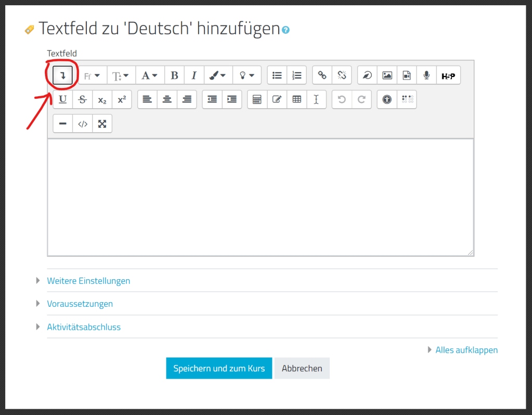Click the insert link icon
The image size is (532, 415).
322,75
